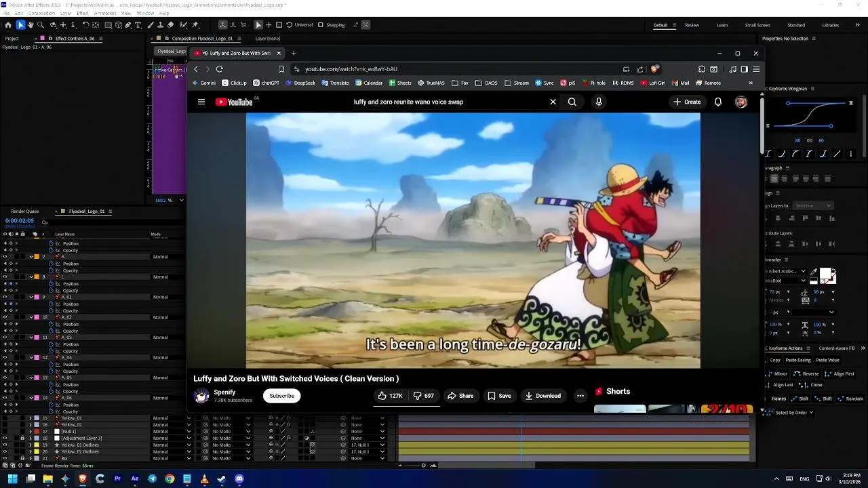Open more actions on the YouTube video
Image resolution: width=868 pixels, height=488 pixels.
580,396
